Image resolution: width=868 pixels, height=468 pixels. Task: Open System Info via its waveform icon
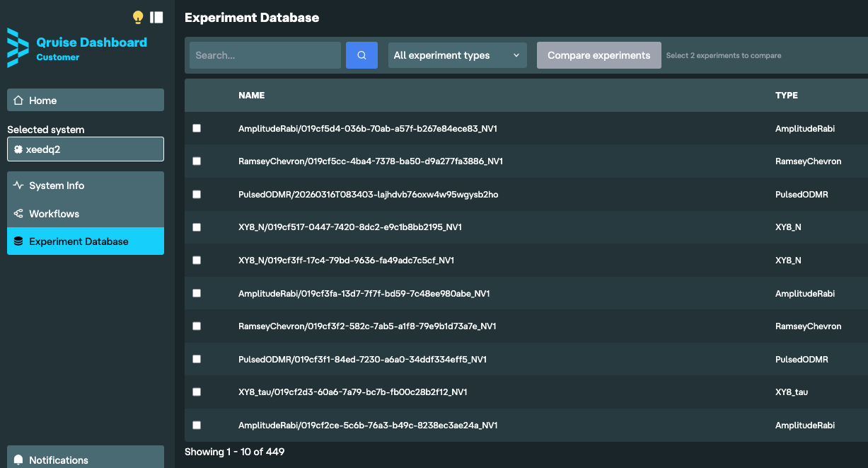(x=18, y=185)
